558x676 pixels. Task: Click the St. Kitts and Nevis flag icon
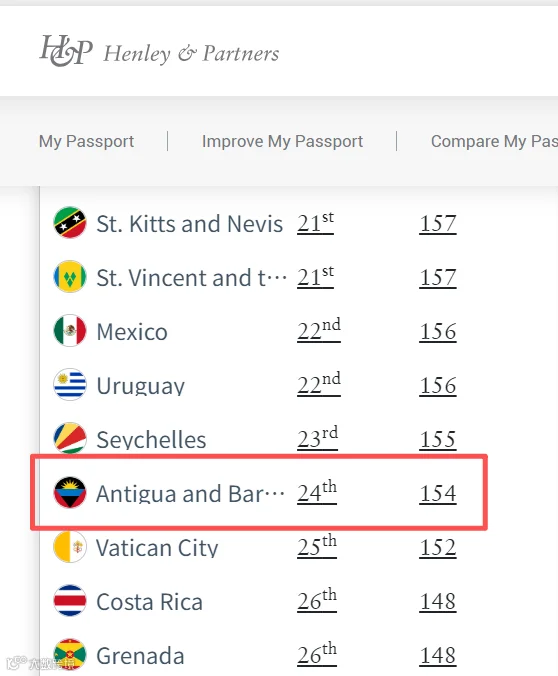[x=70, y=223]
